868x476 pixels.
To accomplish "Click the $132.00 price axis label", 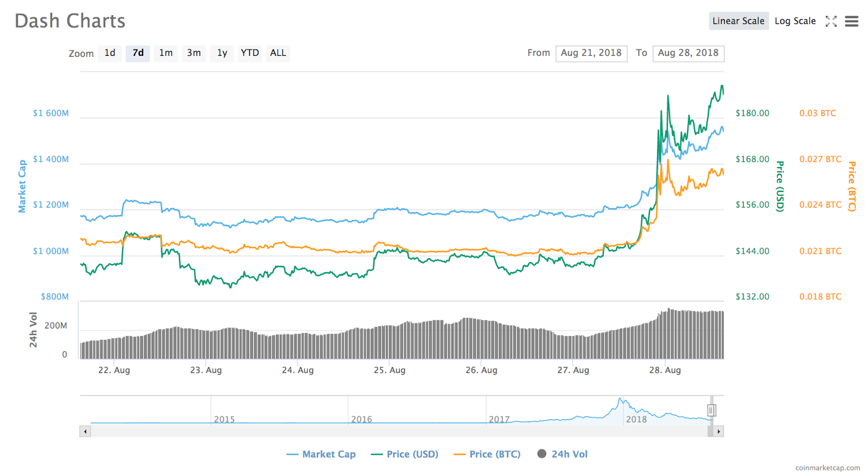I will [x=752, y=297].
